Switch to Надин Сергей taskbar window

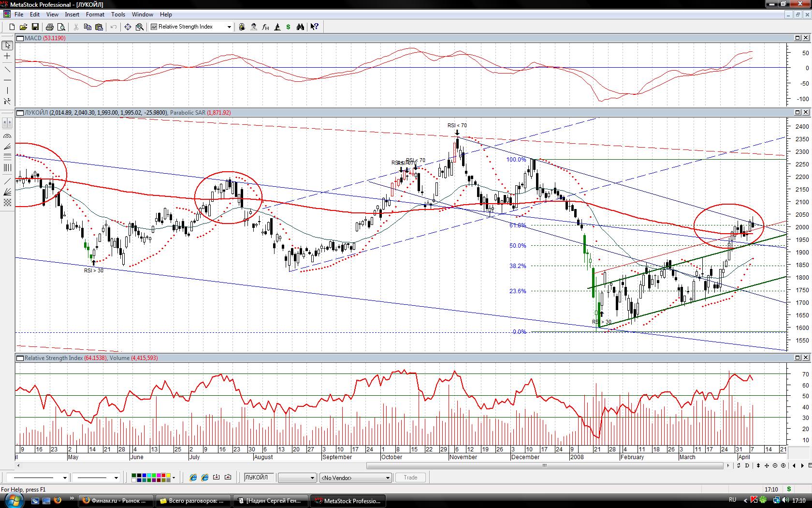270,501
